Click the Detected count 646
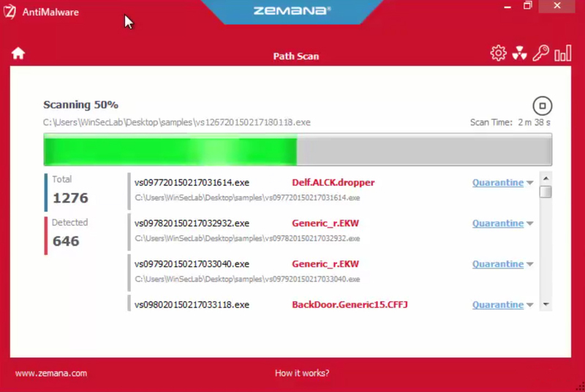 (66, 241)
